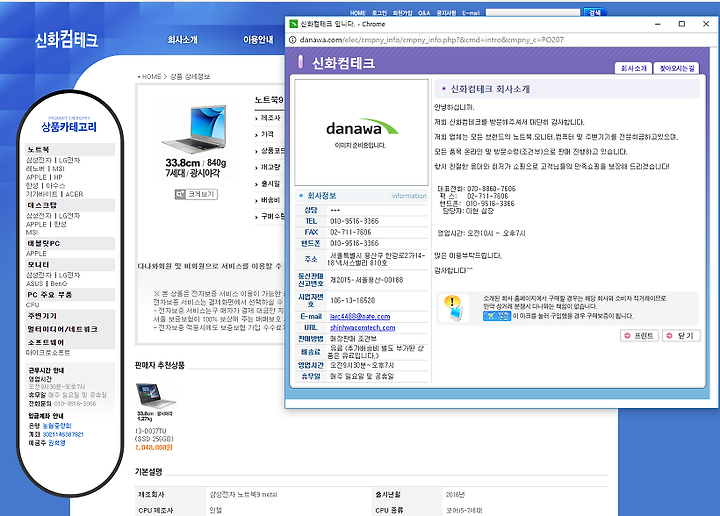720x516 pixels.
Task: Select the 마이크로소프트 category link
Action: tap(48, 353)
